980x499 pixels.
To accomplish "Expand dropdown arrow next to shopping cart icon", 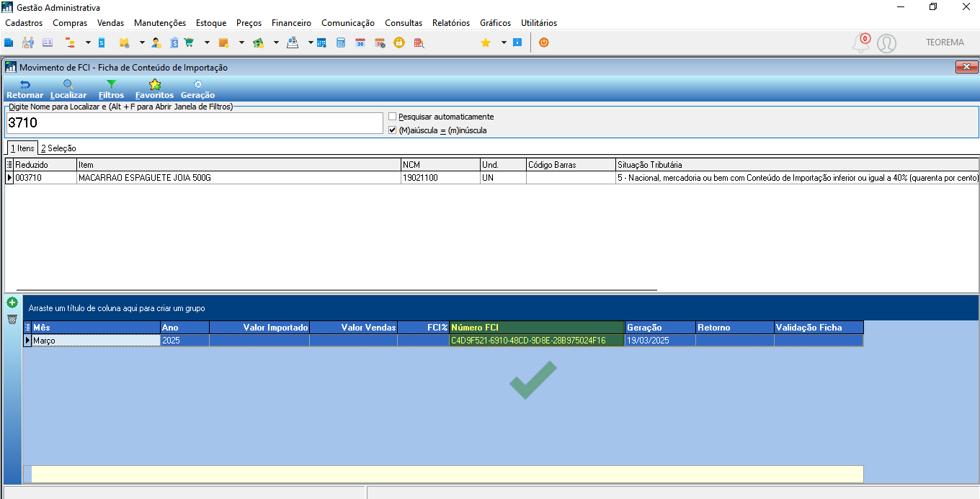I will [207, 42].
